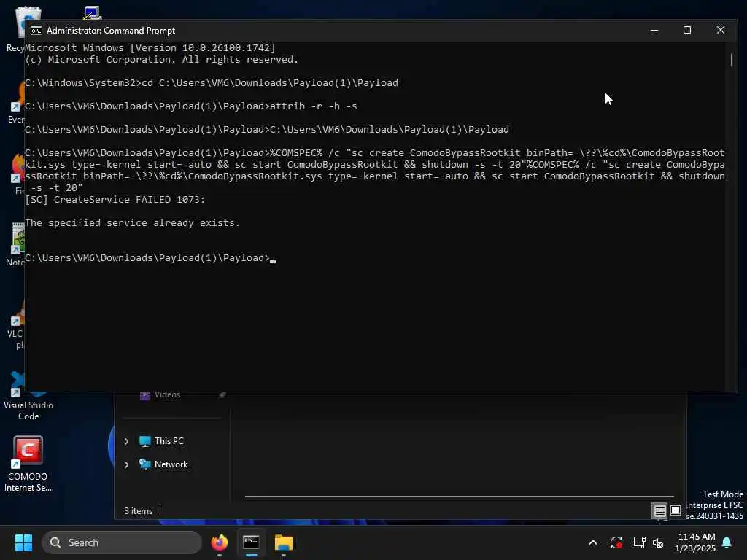
Task: Click the taskbar Search box
Action: pos(122,542)
